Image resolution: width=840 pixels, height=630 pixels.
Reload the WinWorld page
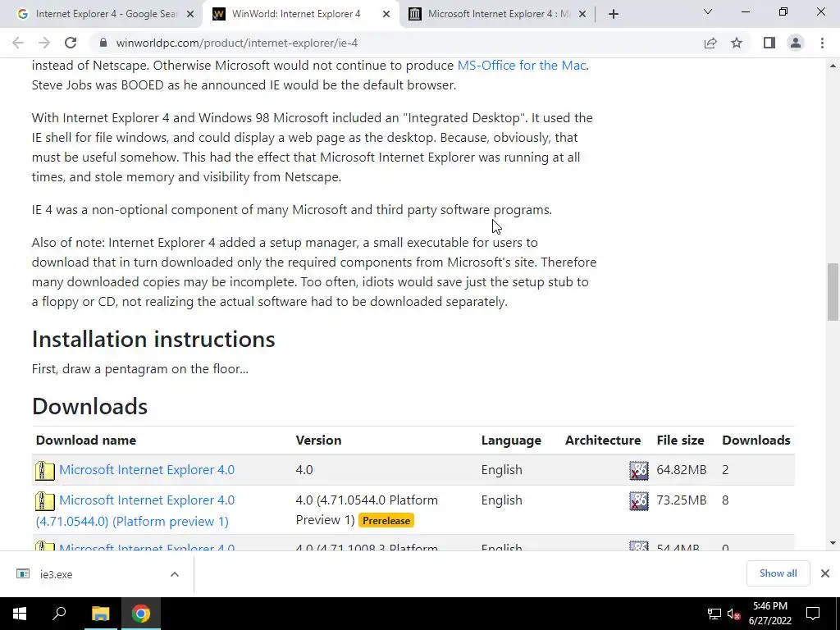point(71,43)
